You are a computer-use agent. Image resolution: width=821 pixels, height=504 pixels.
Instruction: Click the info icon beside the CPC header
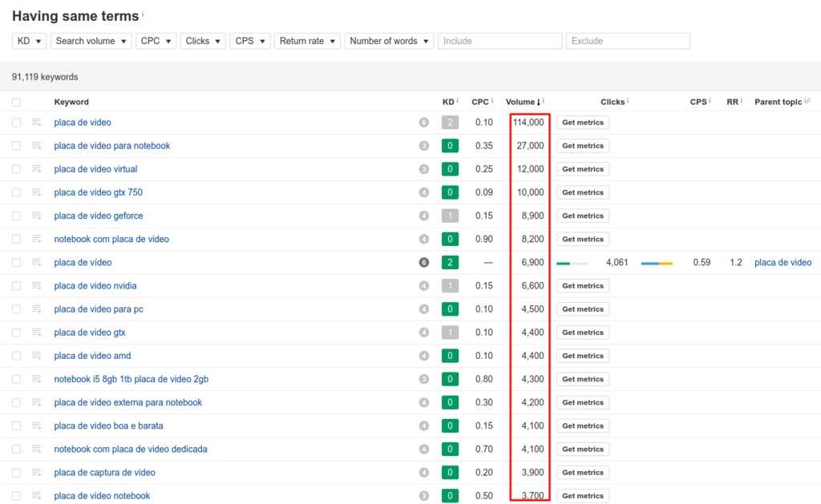coord(492,100)
